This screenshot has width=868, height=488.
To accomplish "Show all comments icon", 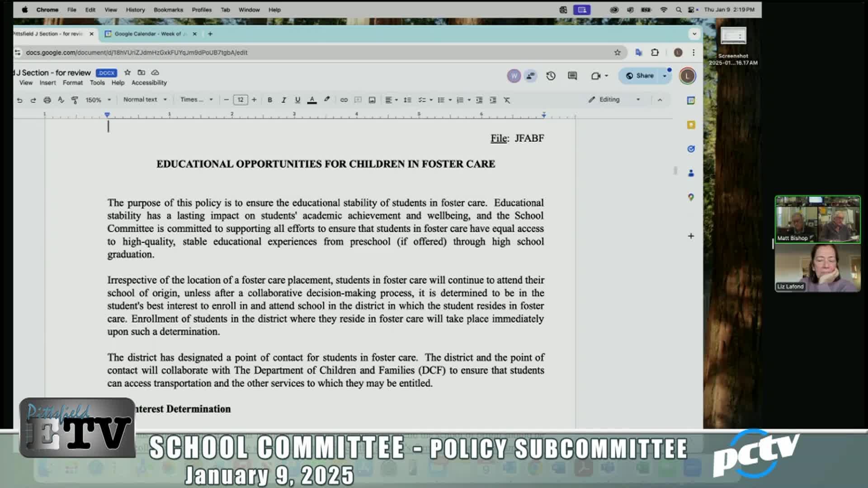I will click(x=572, y=76).
